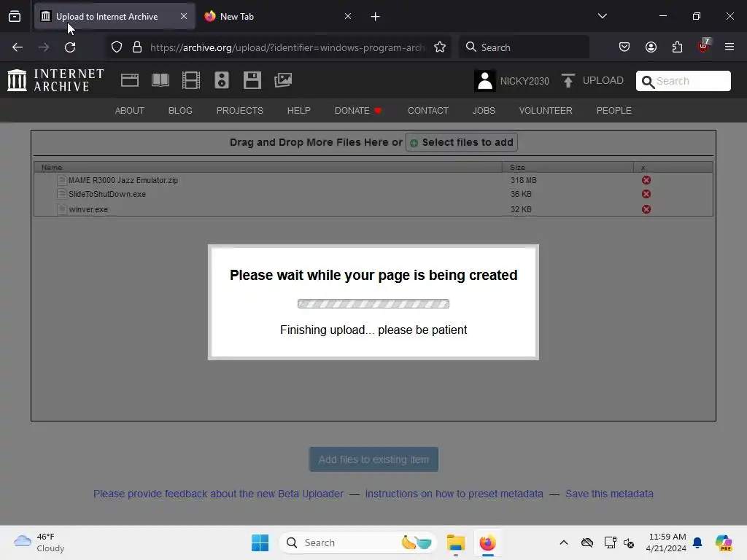This screenshot has height=560, width=747.
Task: Open the Windows Start menu
Action: (260, 542)
